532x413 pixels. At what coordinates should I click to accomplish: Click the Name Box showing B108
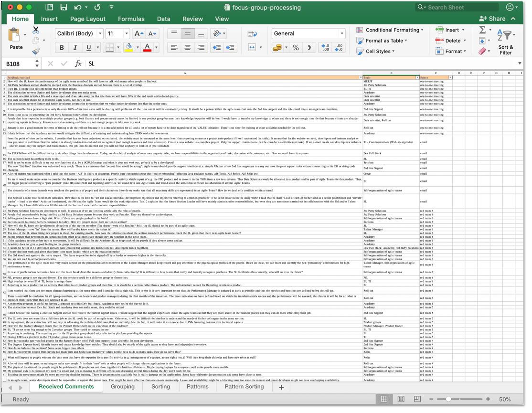tap(19, 64)
